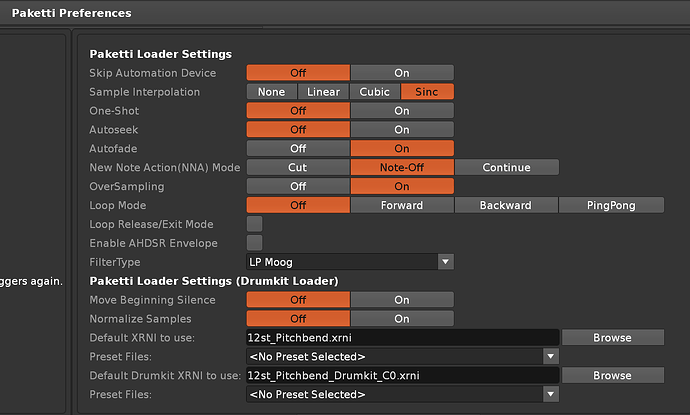Image resolution: width=690 pixels, height=415 pixels.
Task: Click the Default Drumkit XRNI filename field
Action: click(403, 375)
